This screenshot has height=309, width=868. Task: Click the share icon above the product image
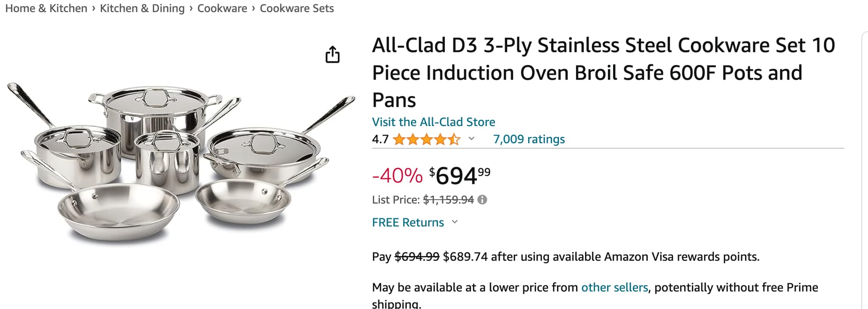tap(332, 54)
